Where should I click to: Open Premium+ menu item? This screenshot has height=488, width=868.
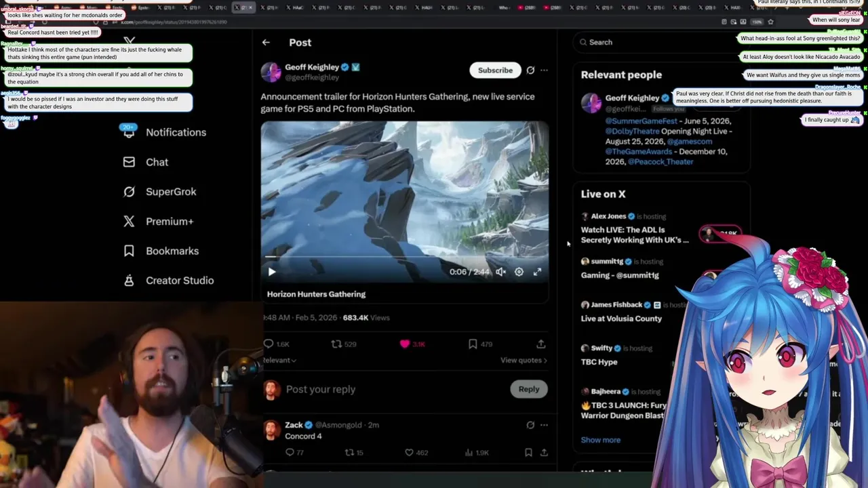[170, 221]
